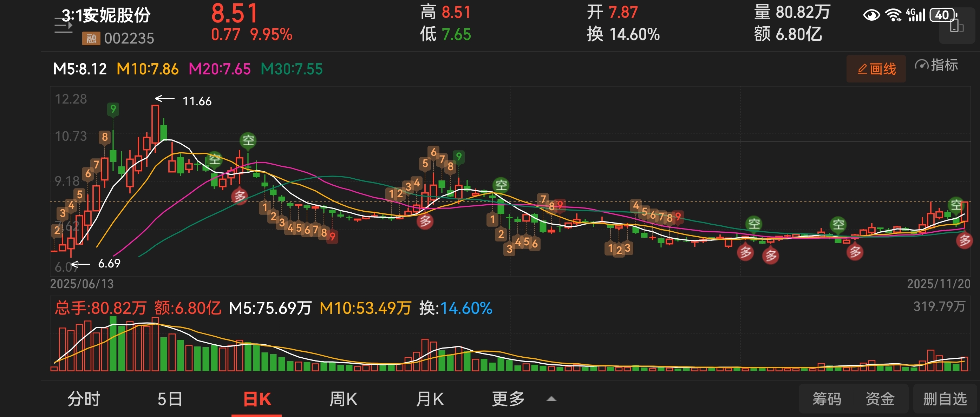The height and width of the screenshot is (417, 980).
Task: Click the tallest candle marked 11.66
Action: pyautogui.click(x=155, y=124)
